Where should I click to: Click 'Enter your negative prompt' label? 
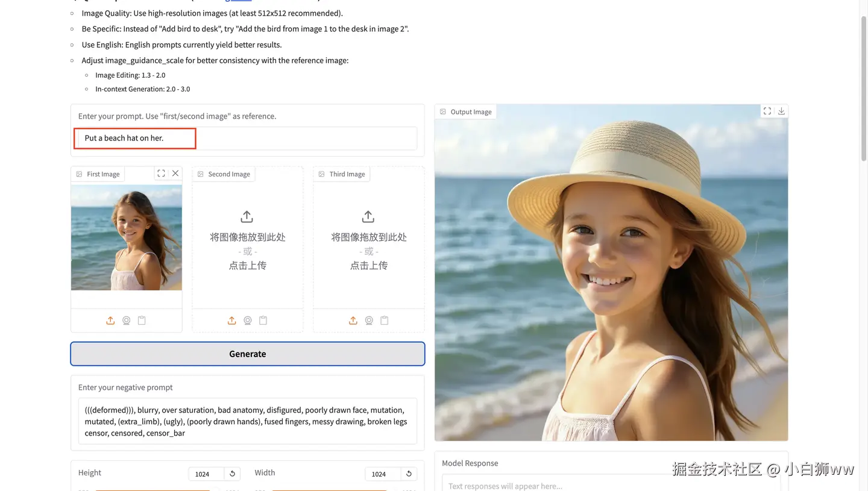(x=125, y=387)
